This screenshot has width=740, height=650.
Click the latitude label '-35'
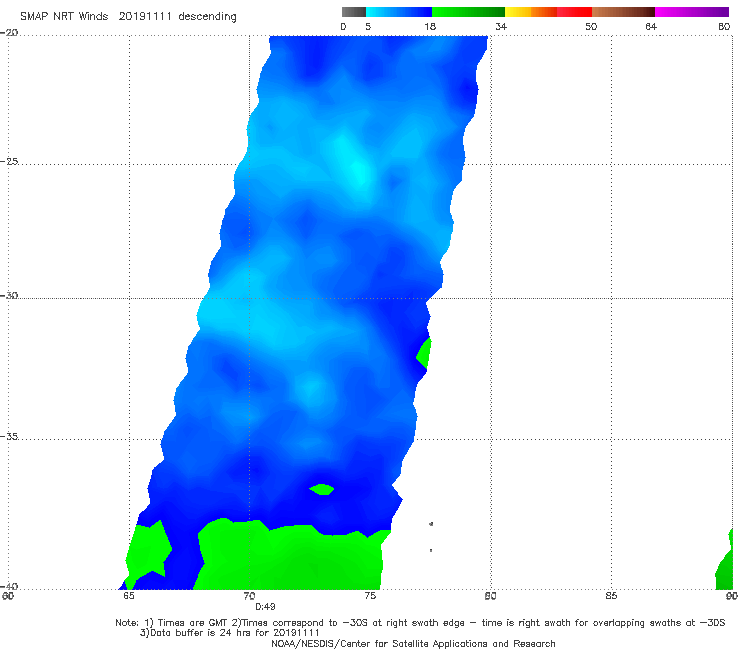click(9, 436)
